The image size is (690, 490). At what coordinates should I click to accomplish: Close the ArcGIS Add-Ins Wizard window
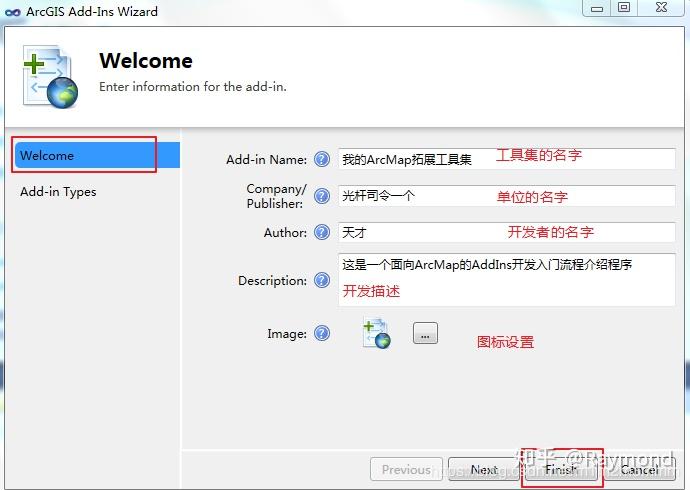(x=661, y=7)
